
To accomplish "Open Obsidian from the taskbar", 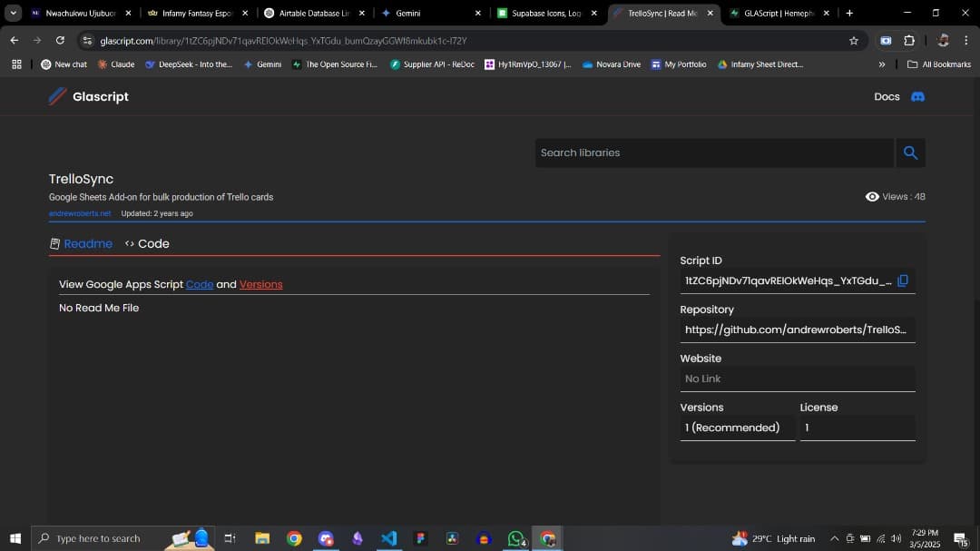I will [358, 538].
